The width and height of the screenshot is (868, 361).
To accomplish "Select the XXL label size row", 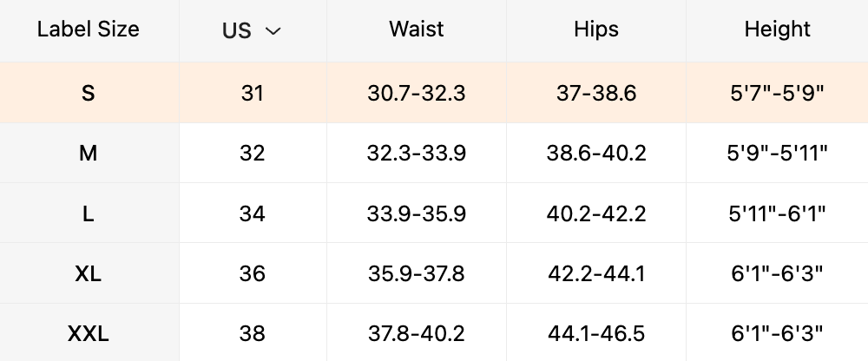I will tap(89, 333).
